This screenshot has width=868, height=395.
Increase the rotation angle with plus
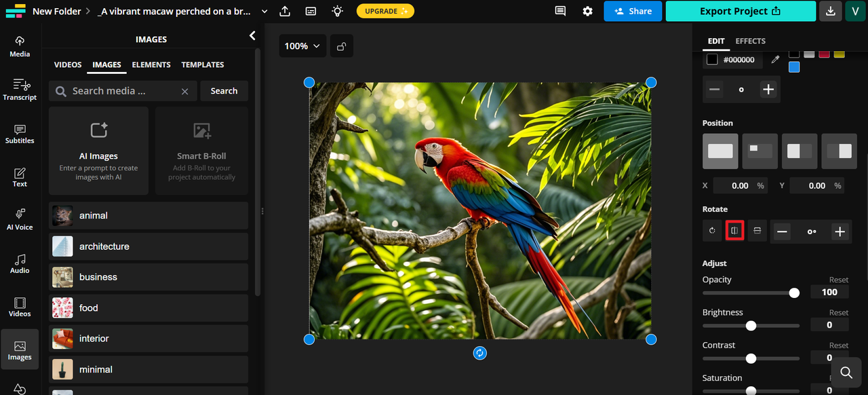pos(840,231)
